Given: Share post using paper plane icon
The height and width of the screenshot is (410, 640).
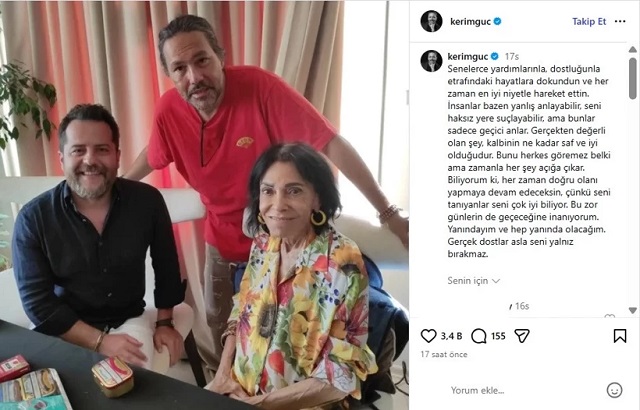Looking at the screenshot, I should click(x=522, y=336).
